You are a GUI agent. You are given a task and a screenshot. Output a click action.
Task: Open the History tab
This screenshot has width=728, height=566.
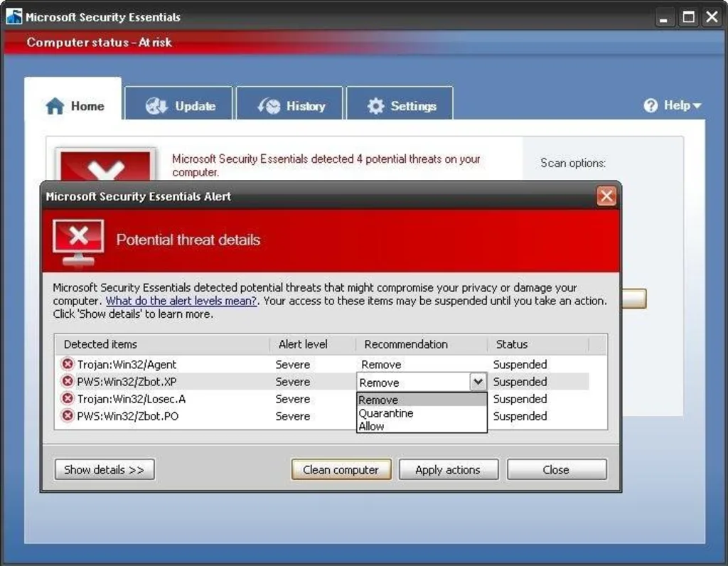tap(291, 106)
